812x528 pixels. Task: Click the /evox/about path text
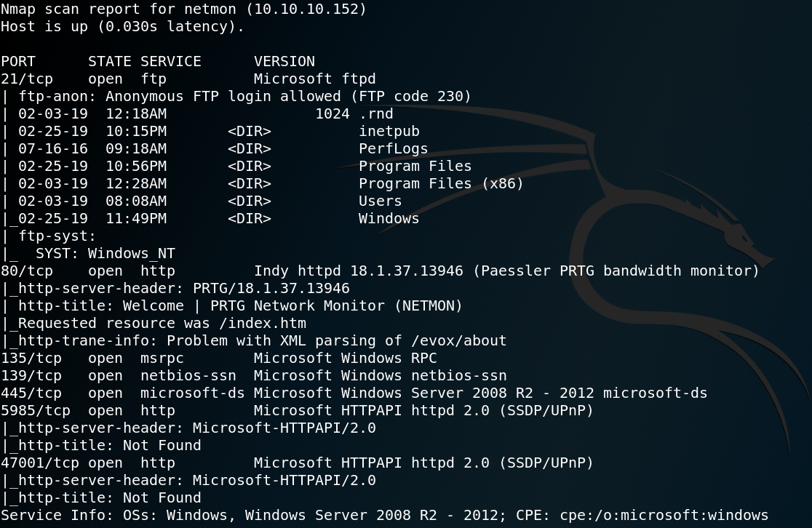click(x=459, y=341)
